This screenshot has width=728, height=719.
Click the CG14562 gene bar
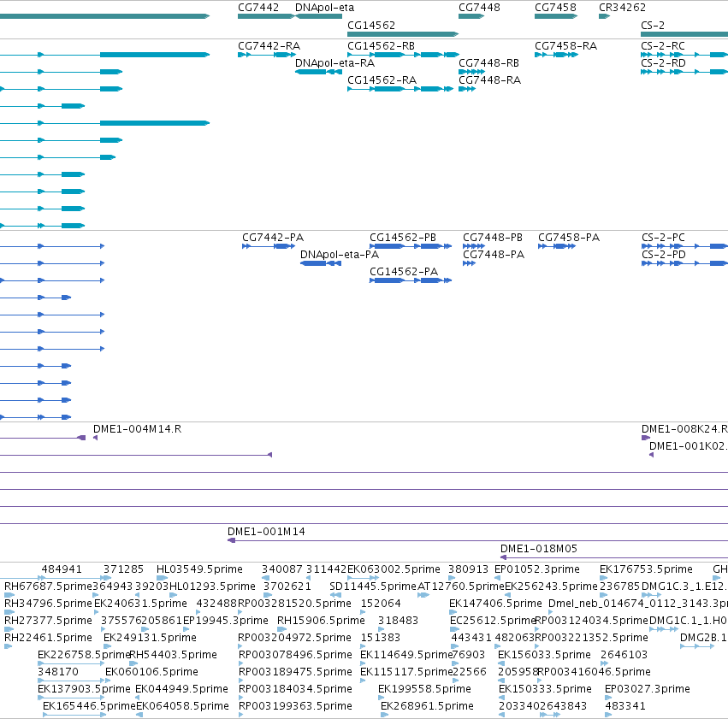(403, 34)
